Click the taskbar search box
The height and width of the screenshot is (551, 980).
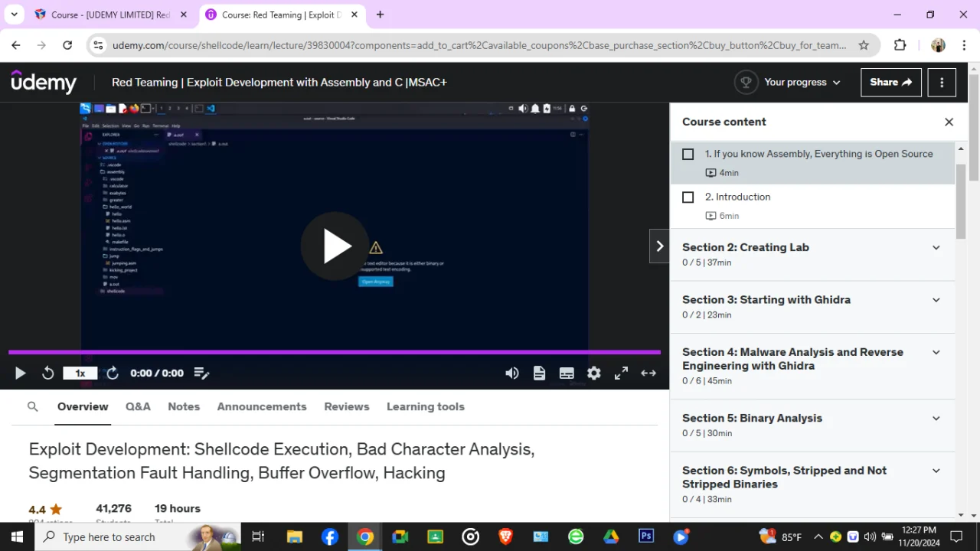point(138,537)
